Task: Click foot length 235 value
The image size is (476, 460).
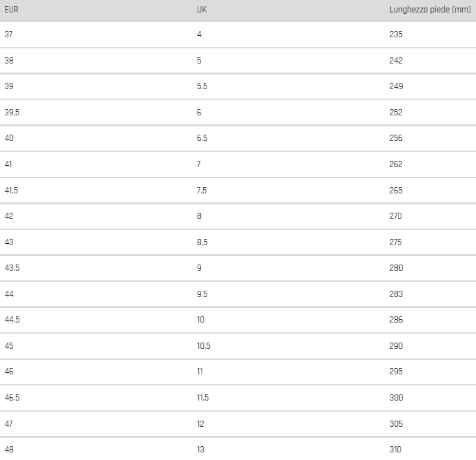Action: pyautogui.click(x=396, y=35)
